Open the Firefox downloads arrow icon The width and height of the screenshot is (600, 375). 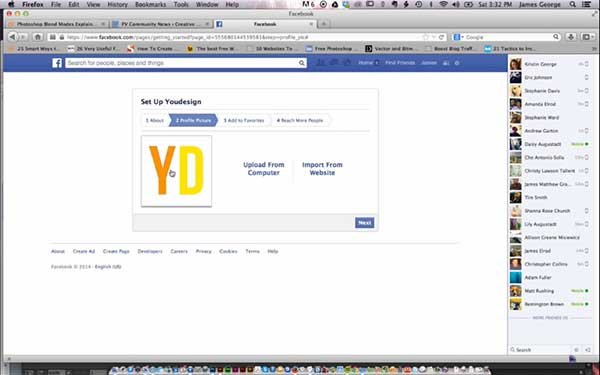[571, 37]
